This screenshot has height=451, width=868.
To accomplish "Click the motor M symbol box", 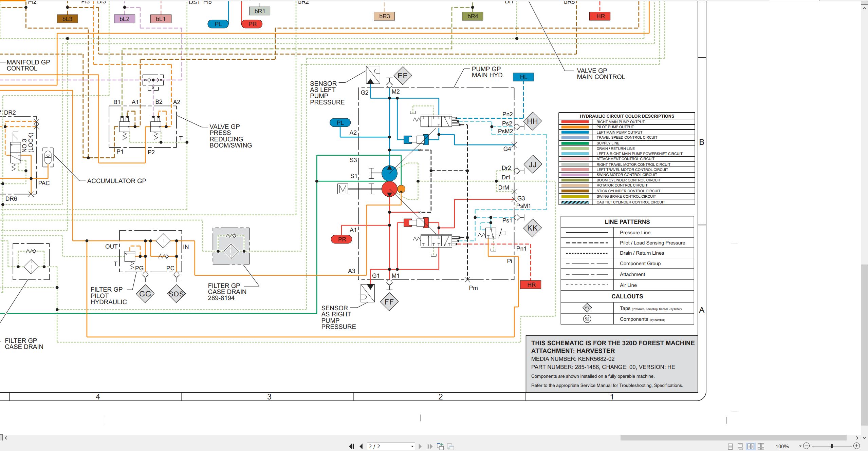I will 343,189.
